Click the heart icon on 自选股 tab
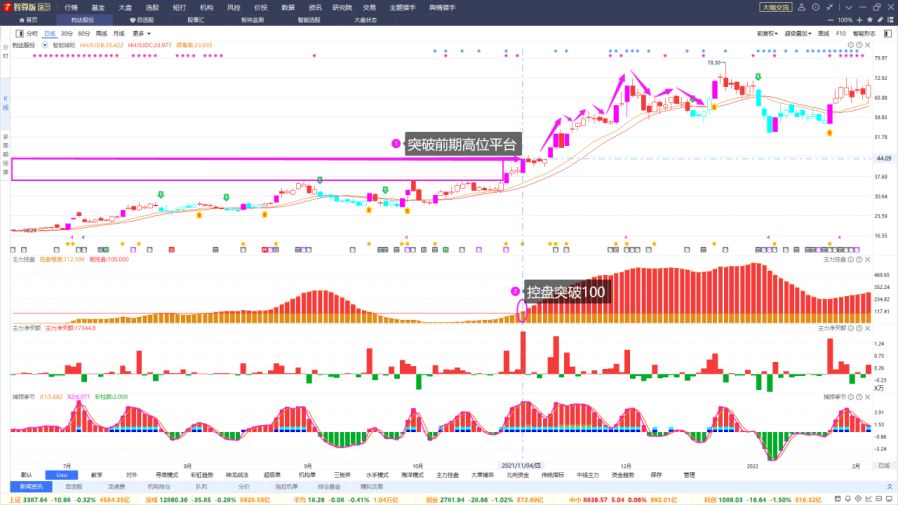 pyautogui.click(x=131, y=20)
